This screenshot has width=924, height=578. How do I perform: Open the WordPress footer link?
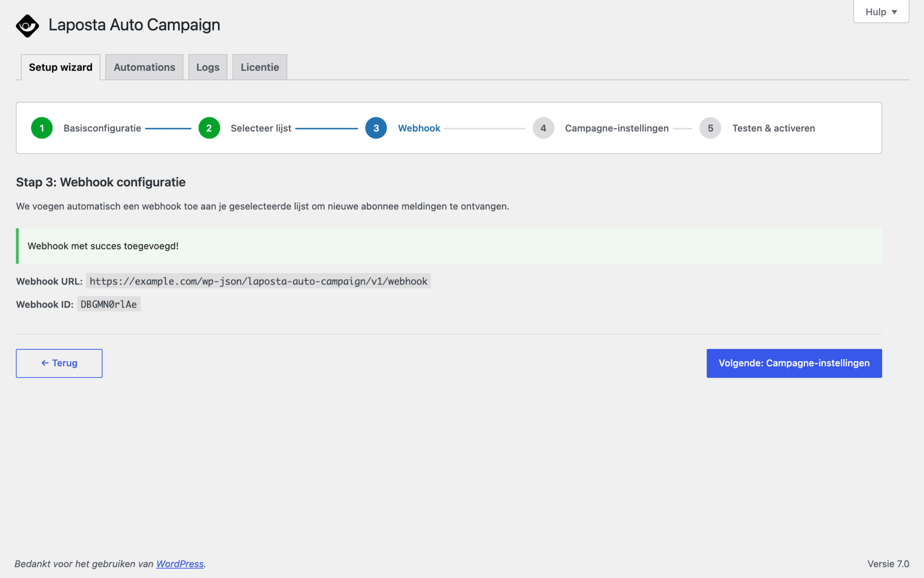pos(180,564)
